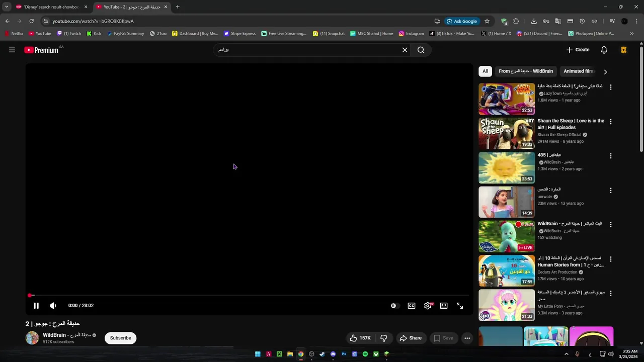Toggle closed captions in the player
This screenshot has height=362, width=644.
[412, 306]
